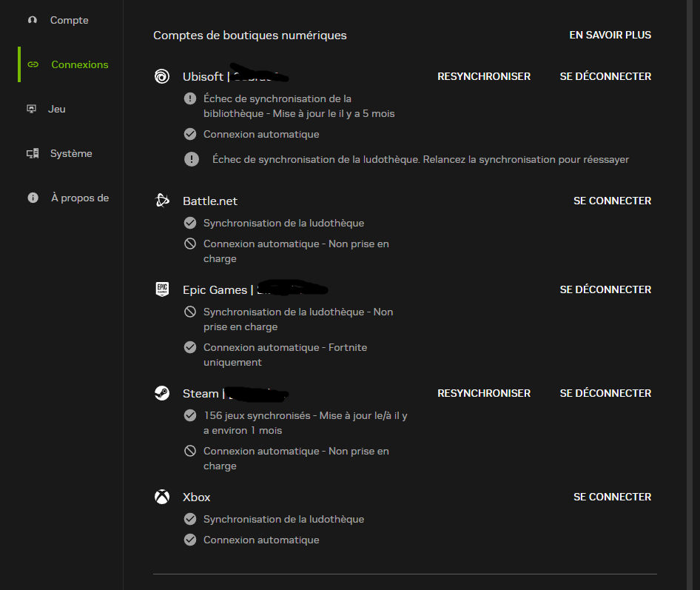Click the Battle.net logo icon
The image size is (700, 590).
coord(162,201)
